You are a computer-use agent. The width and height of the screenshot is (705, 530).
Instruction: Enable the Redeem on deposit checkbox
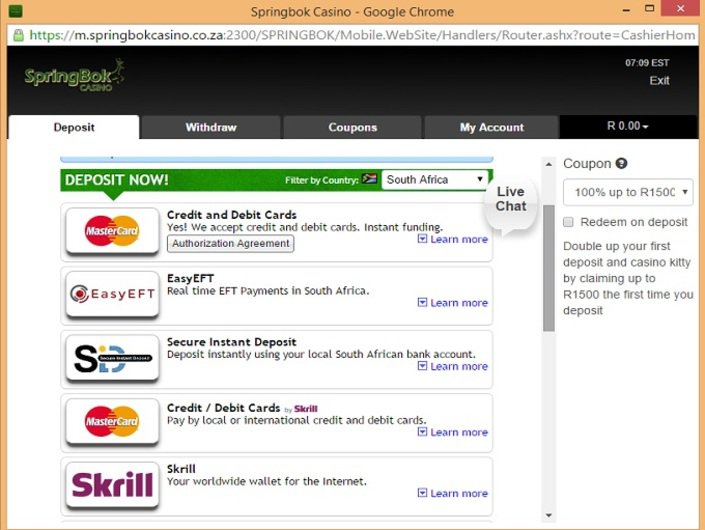pos(569,222)
